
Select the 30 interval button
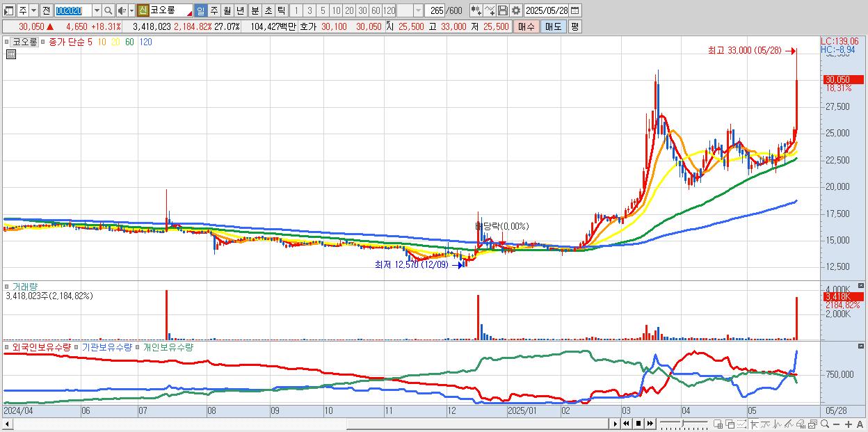pos(362,10)
